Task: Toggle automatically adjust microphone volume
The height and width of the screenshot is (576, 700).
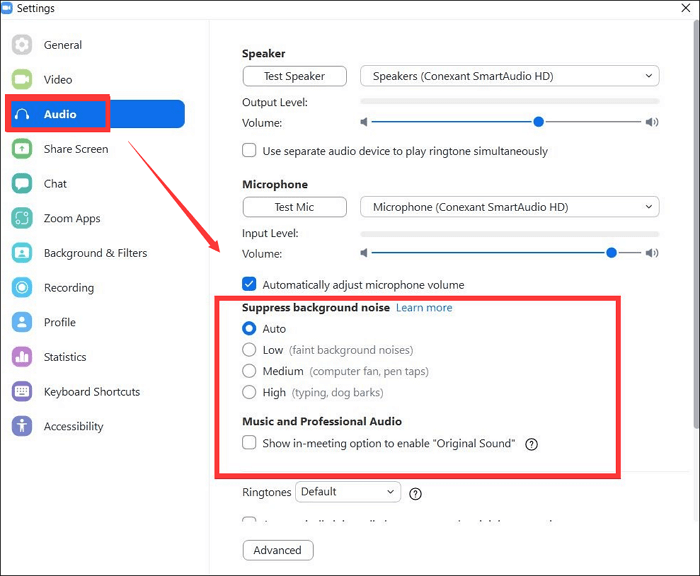Action: click(250, 285)
